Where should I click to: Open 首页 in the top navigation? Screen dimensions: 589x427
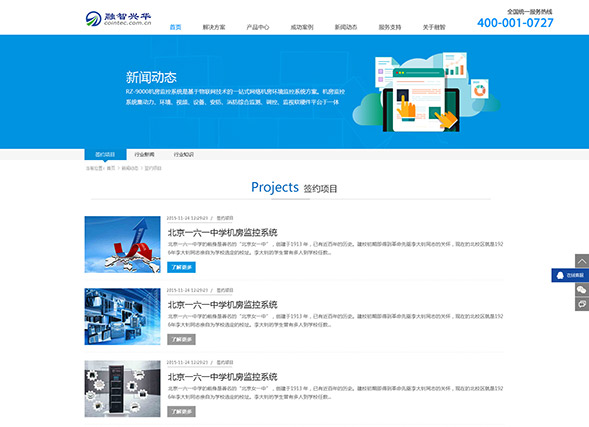point(175,27)
